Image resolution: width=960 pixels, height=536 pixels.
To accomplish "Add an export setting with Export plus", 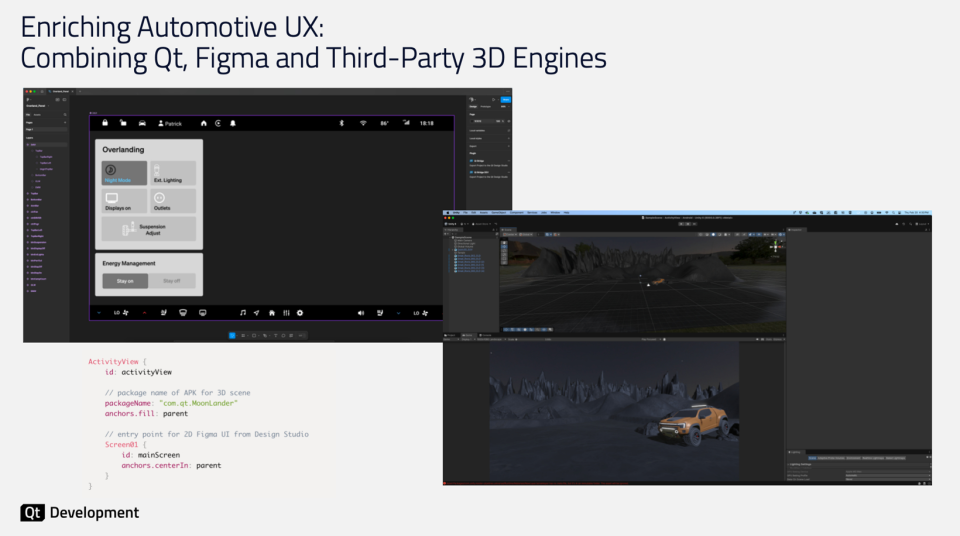I will tap(508, 146).
